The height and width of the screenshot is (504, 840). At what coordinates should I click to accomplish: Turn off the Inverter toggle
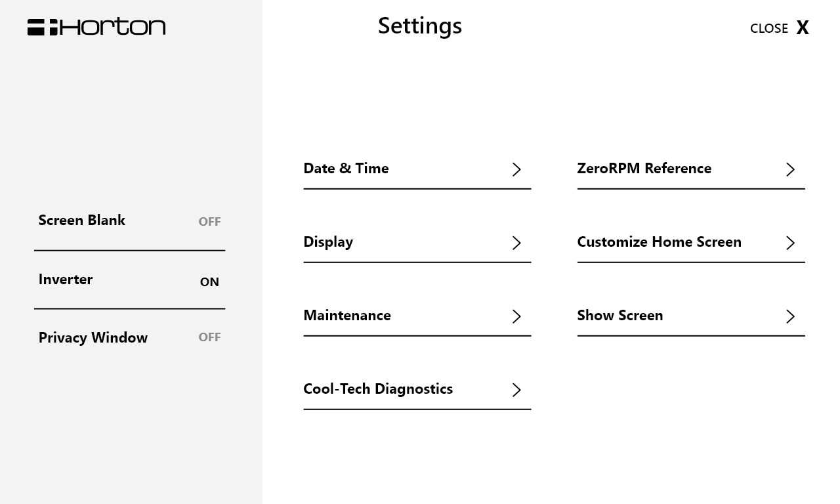point(209,282)
